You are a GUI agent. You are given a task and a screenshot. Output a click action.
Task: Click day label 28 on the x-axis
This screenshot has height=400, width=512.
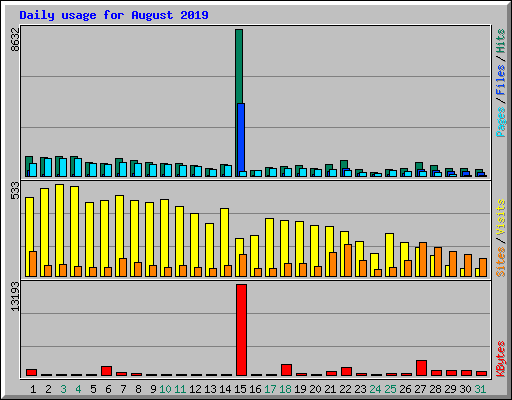435,389
